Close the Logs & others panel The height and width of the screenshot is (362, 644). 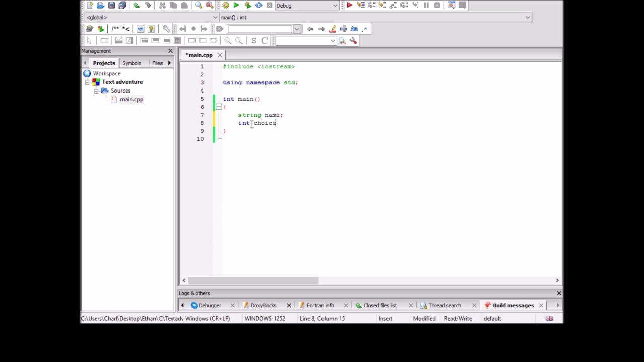coord(559,293)
